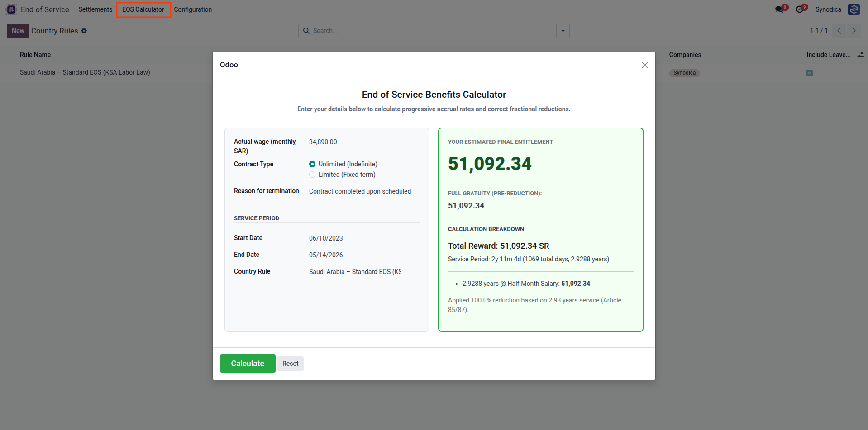
Task: Open the user avatar menu
Action: point(854,9)
